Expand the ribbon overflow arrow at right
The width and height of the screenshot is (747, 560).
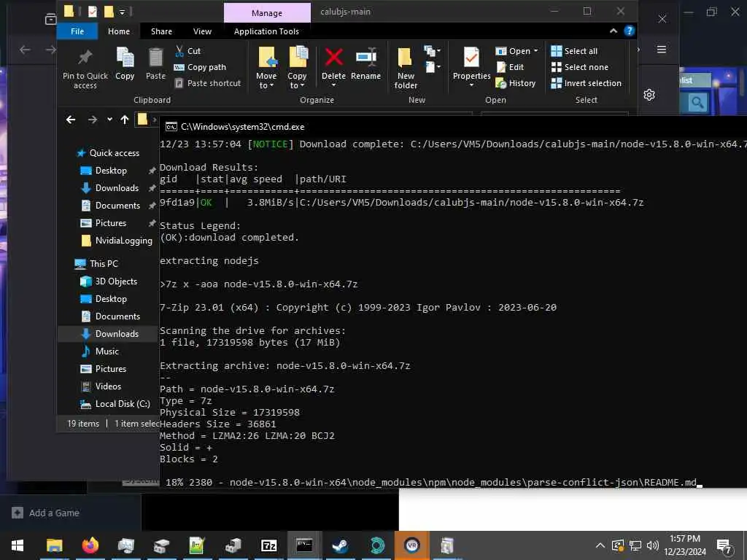[x=638, y=50]
